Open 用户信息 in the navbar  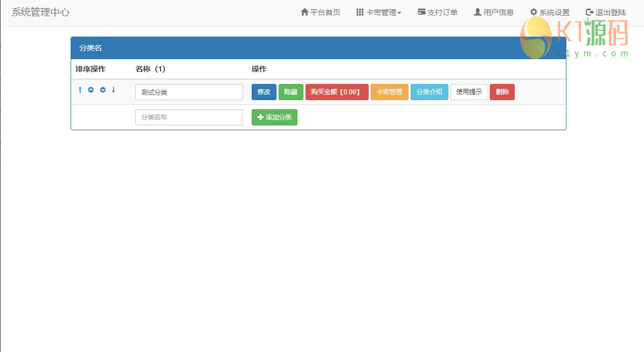click(x=494, y=12)
